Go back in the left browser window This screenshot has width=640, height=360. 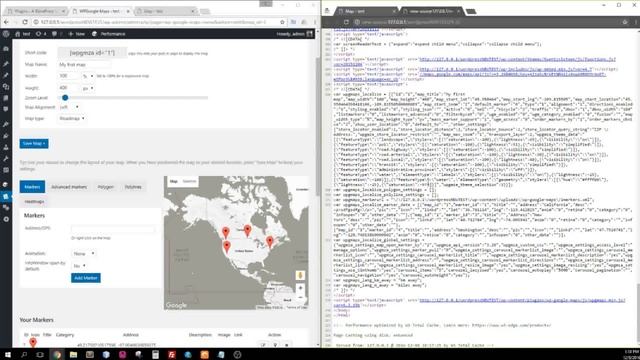click(6, 22)
